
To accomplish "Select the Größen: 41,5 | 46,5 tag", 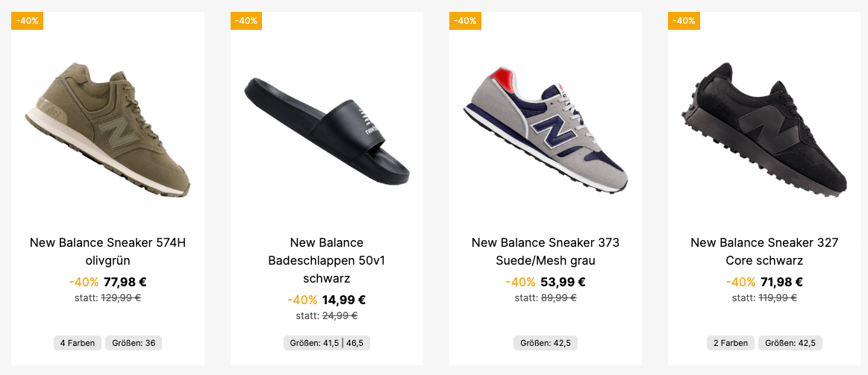I will click(326, 343).
